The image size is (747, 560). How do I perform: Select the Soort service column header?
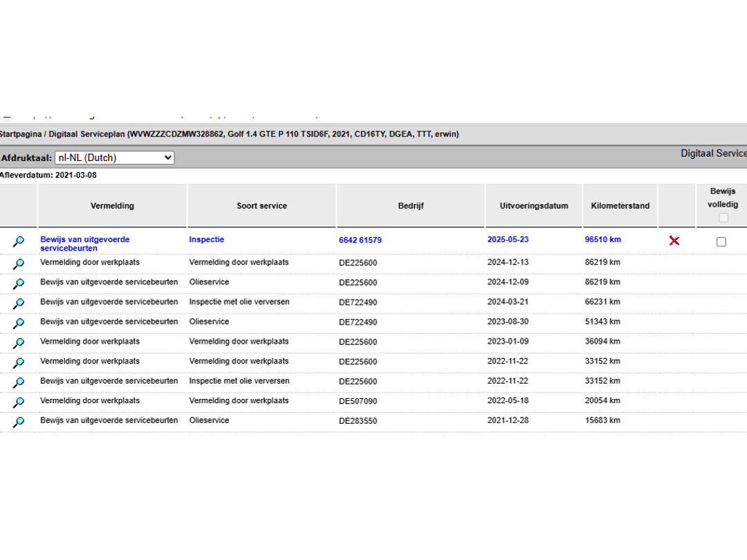(261, 206)
